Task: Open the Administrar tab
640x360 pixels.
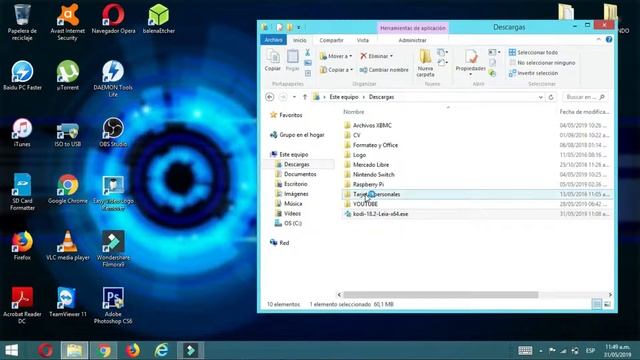Action: (412, 40)
